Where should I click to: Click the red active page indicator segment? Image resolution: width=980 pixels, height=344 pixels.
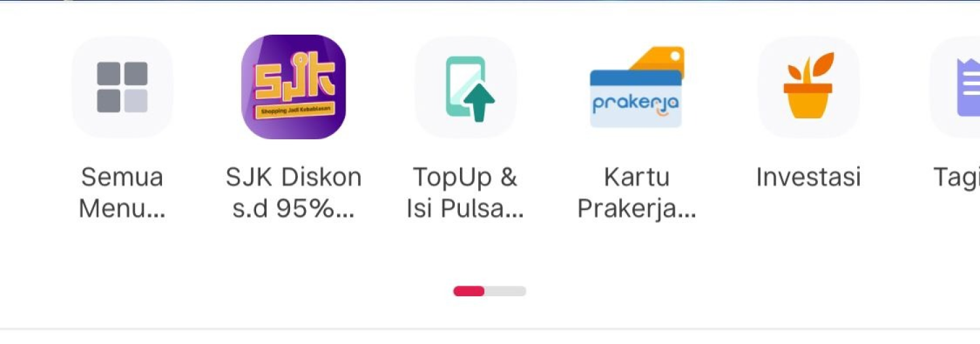pyautogui.click(x=469, y=291)
